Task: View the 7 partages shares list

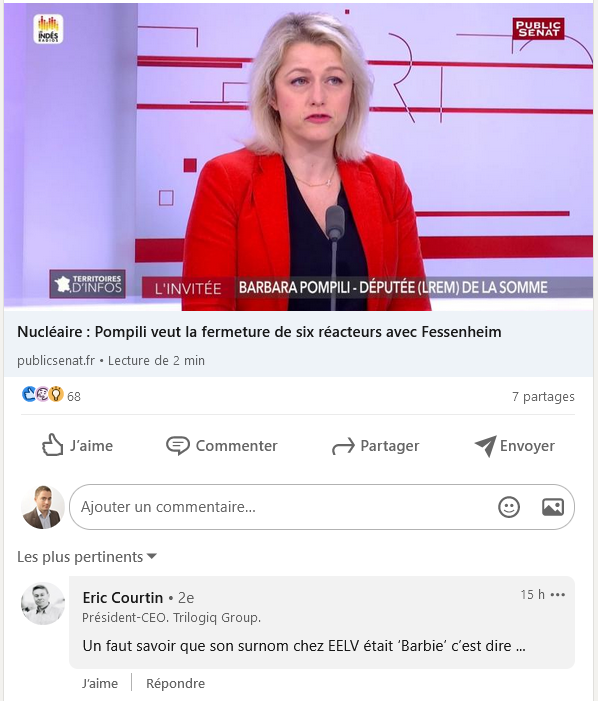Action: (543, 397)
